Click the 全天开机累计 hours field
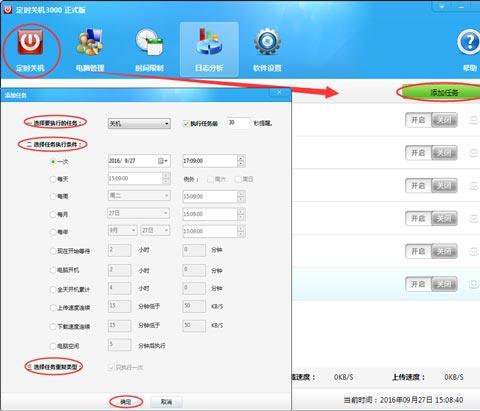The image size is (480, 411). [119, 288]
